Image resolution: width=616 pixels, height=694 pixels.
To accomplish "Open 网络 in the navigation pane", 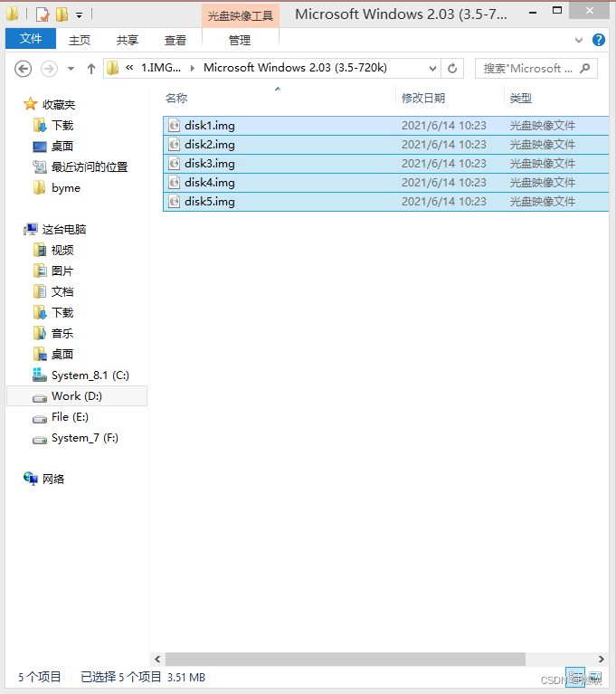I will tap(53, 480).
